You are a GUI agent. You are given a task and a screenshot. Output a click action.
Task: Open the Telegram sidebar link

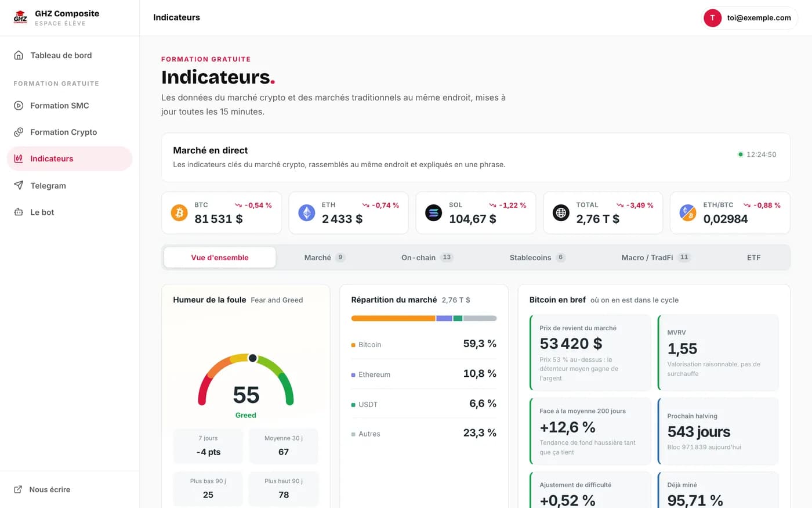tap(70, 186)
